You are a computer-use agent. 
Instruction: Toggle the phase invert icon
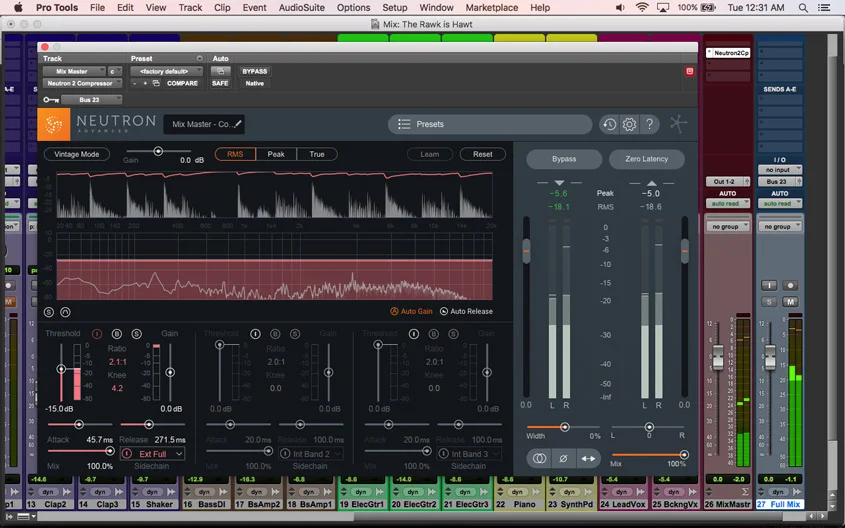click(563, 458)
